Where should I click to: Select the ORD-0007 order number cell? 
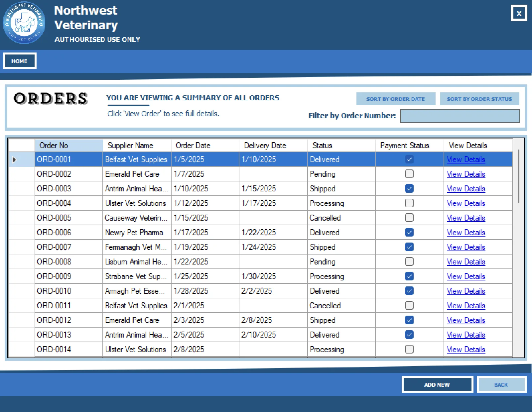(x=69, y=247)
